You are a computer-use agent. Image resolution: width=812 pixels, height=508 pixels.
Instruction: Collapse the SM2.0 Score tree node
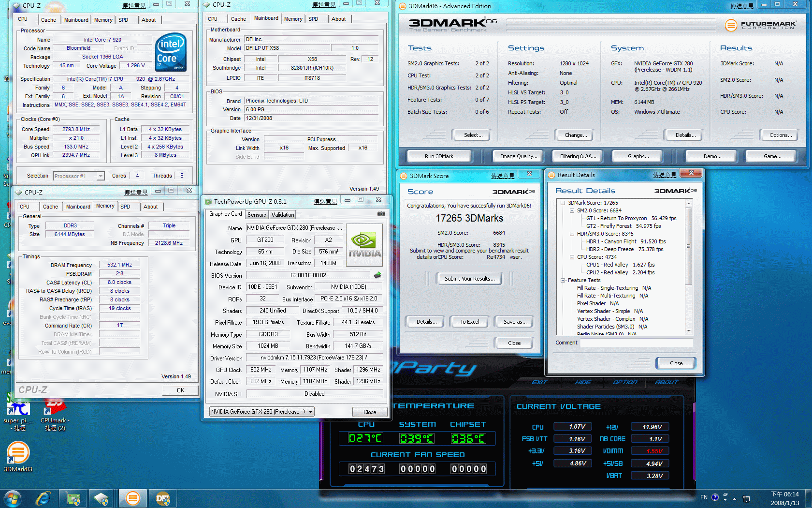(x=572, y=211)
